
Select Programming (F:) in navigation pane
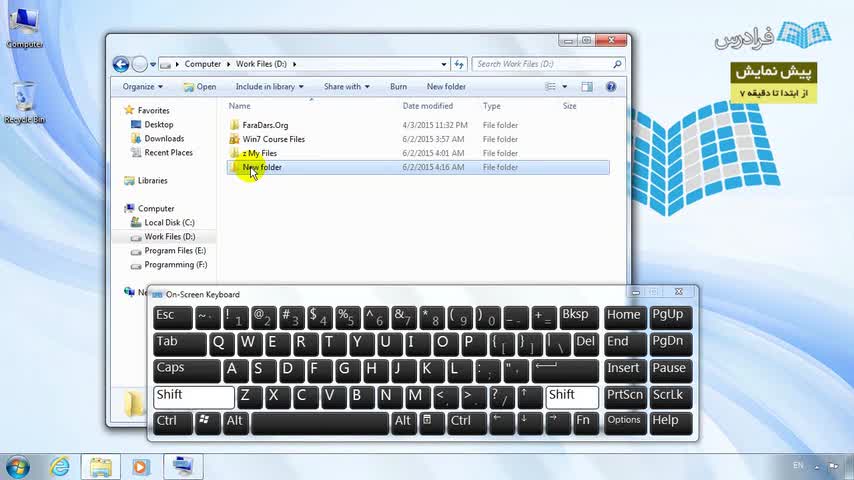pyautogui.click(x=175, y=265)
